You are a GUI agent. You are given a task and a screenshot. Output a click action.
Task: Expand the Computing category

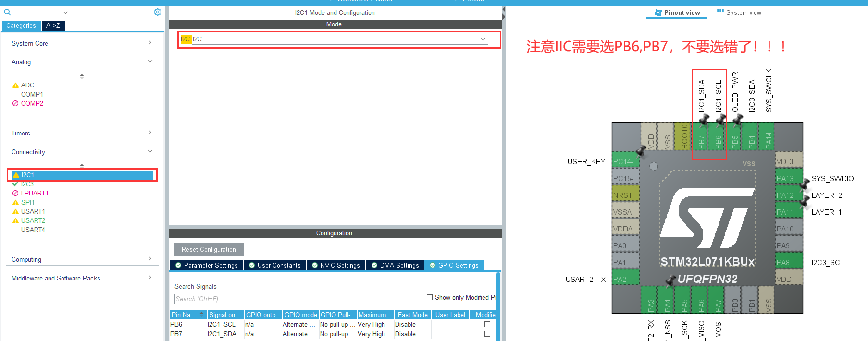82,259
